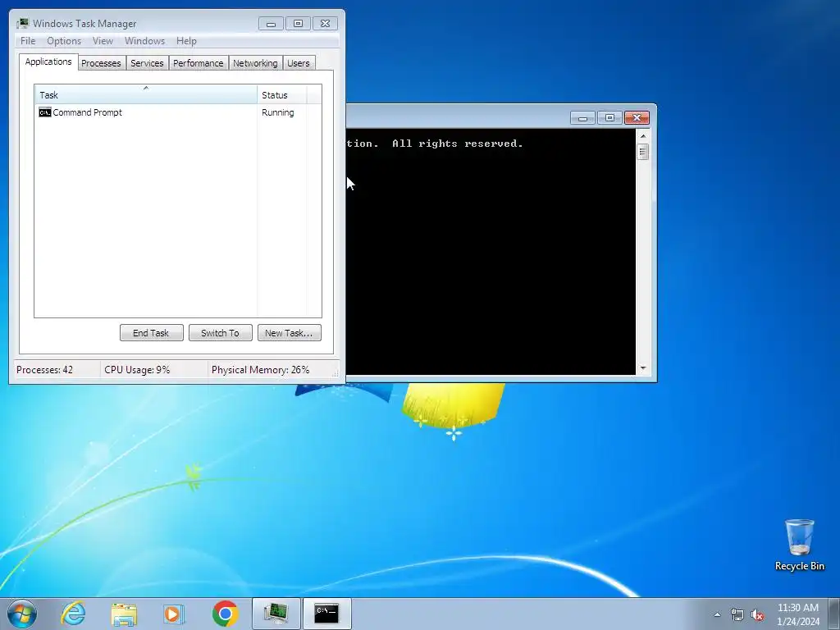Screen dimensions: 840x630
Task: Select the Applications tab
Action: tap(48, 62)
